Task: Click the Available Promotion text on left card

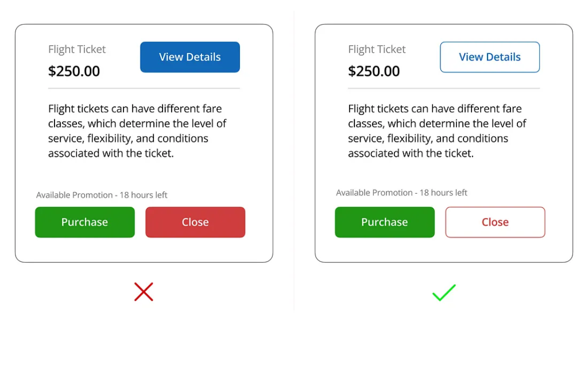Action: [102, 195]
